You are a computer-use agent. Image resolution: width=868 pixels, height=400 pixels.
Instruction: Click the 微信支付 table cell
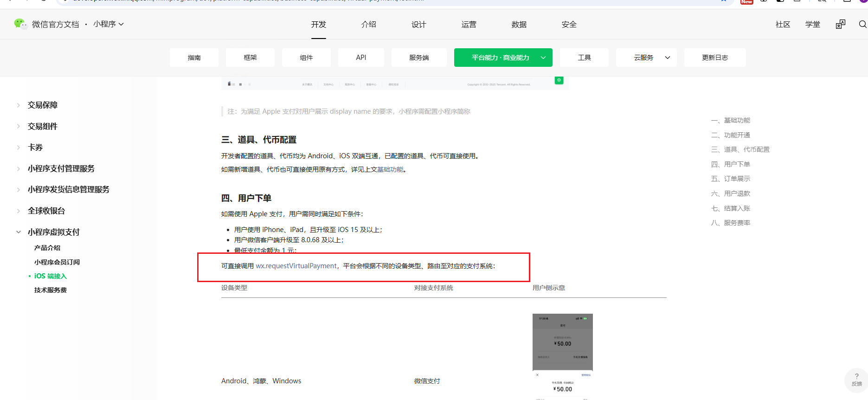(427, 381)
